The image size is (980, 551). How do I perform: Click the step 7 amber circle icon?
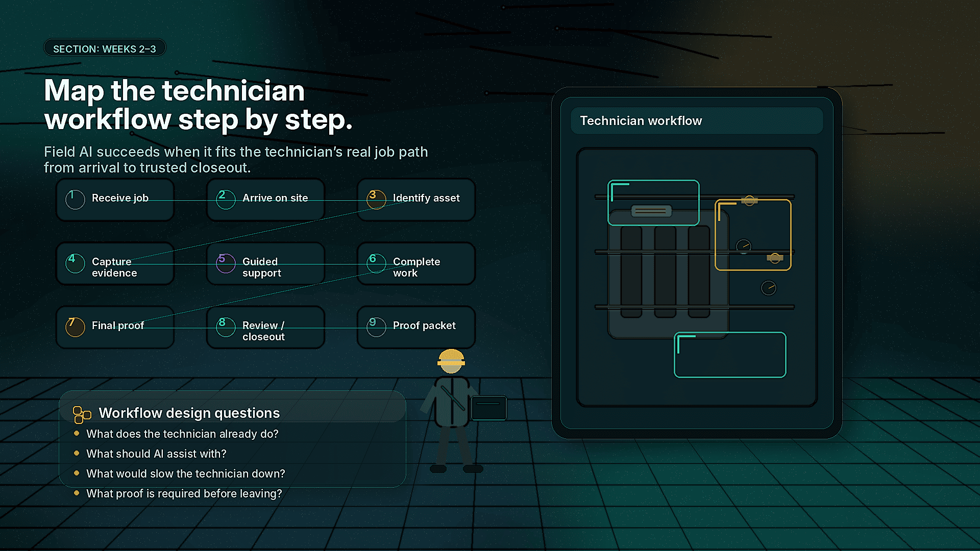[x=75, y=327]
